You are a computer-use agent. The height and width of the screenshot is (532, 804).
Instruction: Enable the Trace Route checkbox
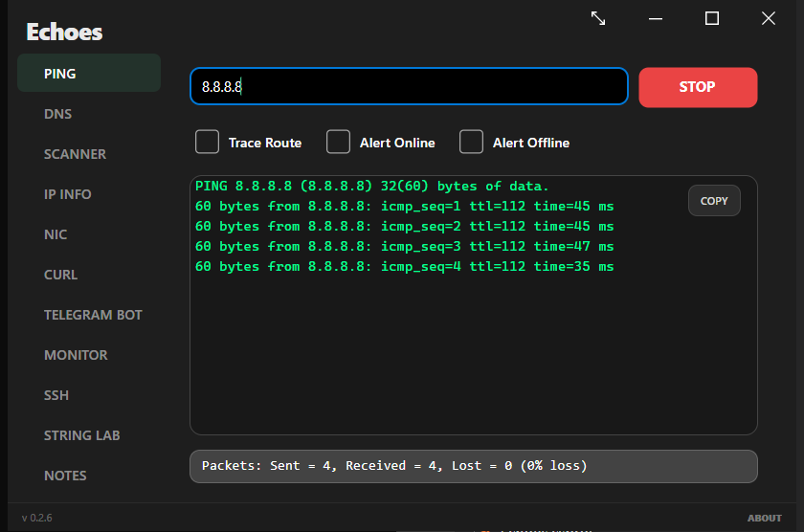tap(207, 142)
